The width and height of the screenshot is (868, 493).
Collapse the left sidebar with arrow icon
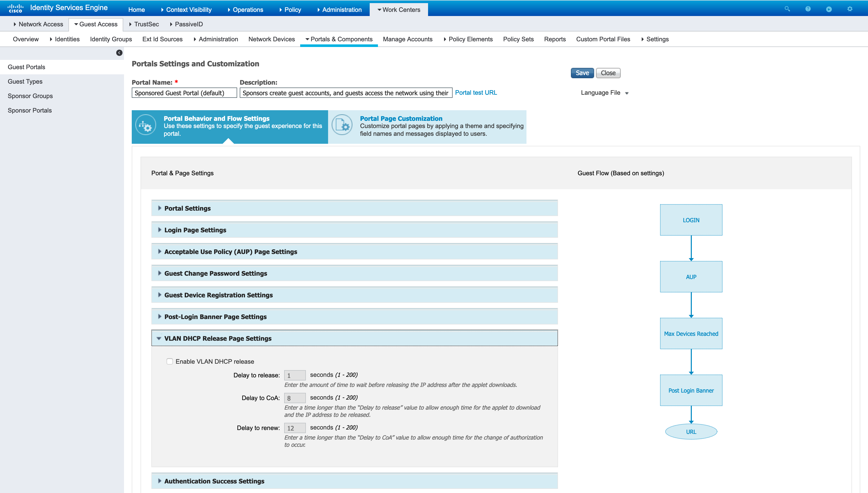click(119, 53)
